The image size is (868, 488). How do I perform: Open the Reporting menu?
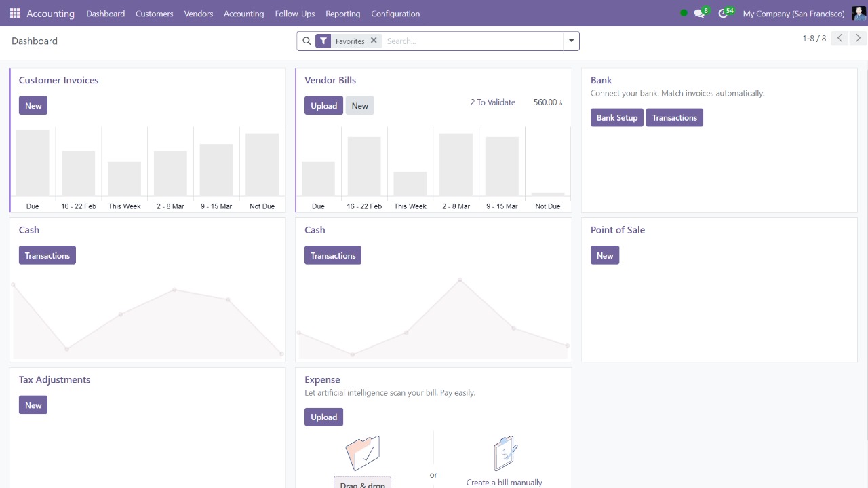point(342,14)
